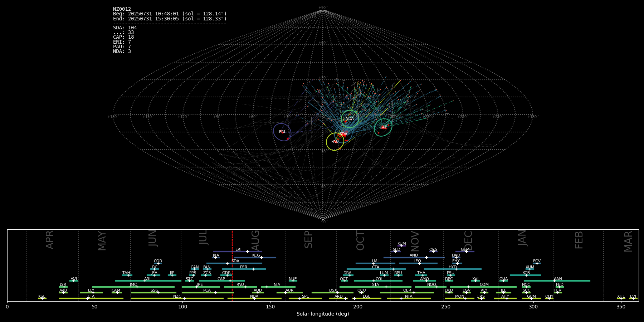
Task: Click the PER shower label in timeline
Action: click(244, 267)
